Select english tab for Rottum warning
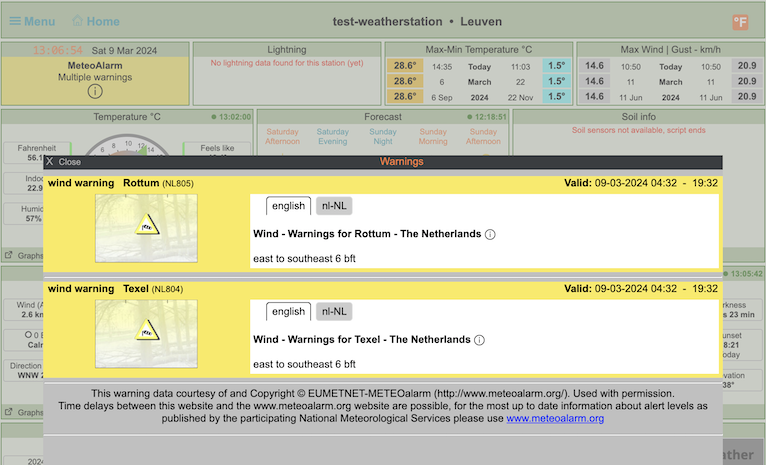 click(x=288, y=206)
